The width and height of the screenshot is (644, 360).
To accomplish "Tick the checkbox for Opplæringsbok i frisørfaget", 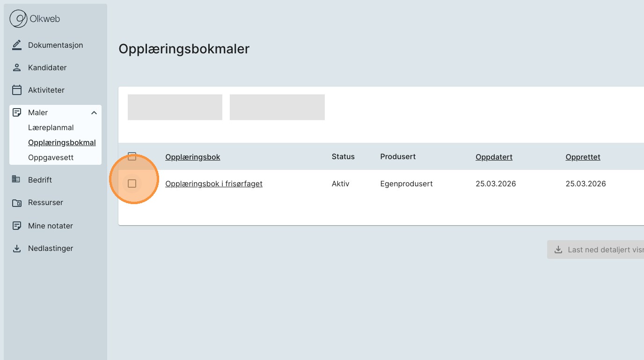I will 132,184.
